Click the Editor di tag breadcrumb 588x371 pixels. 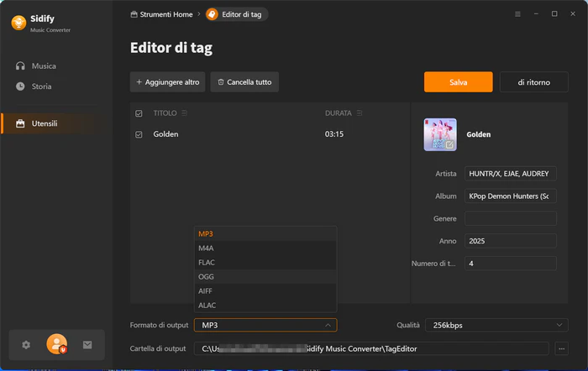(237, 14)
